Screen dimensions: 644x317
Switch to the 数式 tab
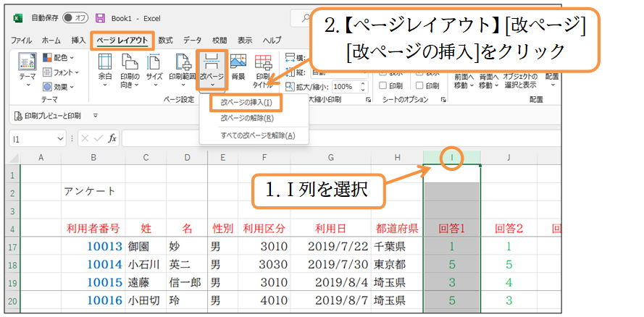165,41
